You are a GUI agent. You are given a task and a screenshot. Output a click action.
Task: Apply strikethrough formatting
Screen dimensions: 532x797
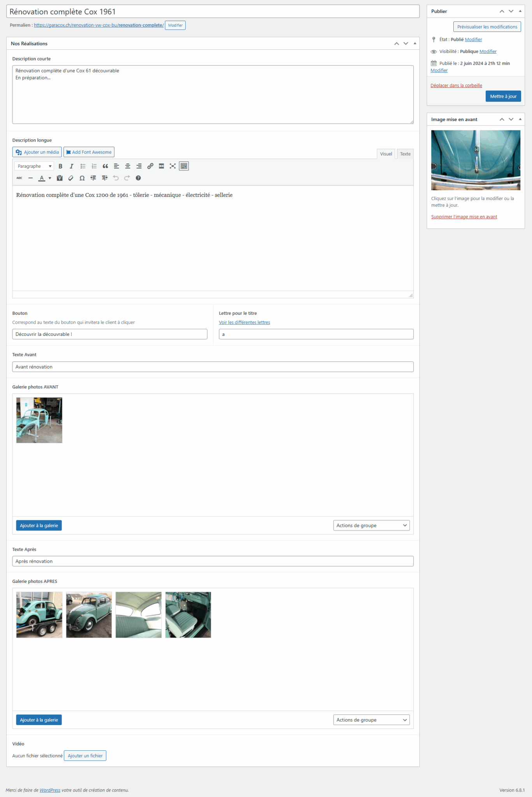point(19,178)
